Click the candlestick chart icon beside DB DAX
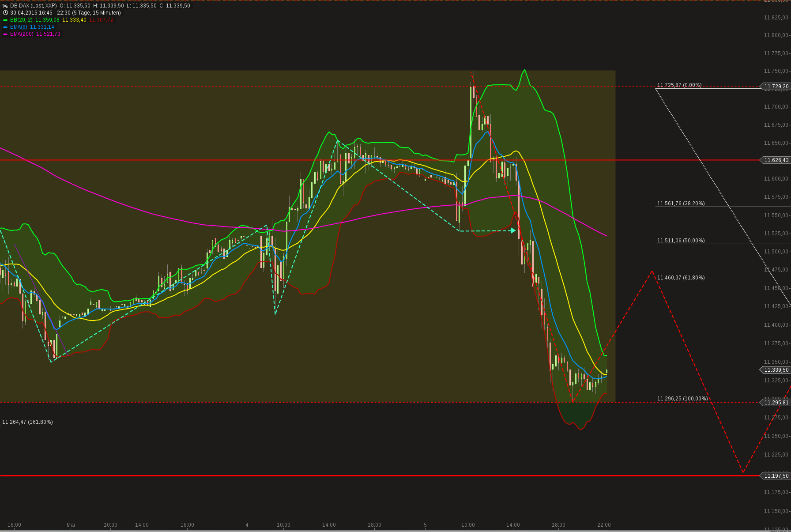Viewport: 791px width, 532px height. coord(5,6)
